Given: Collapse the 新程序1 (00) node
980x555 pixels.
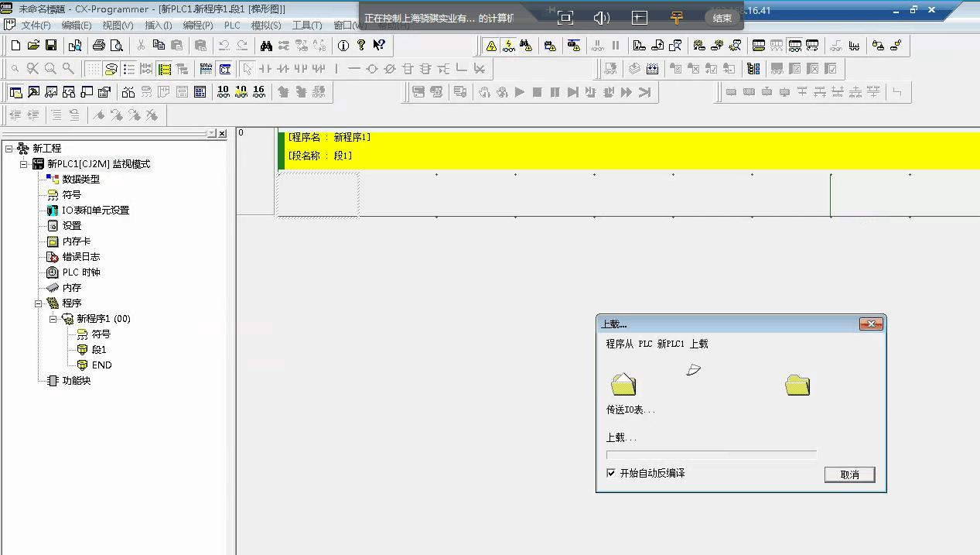Looking at the screenshot, I should point(53,318).
